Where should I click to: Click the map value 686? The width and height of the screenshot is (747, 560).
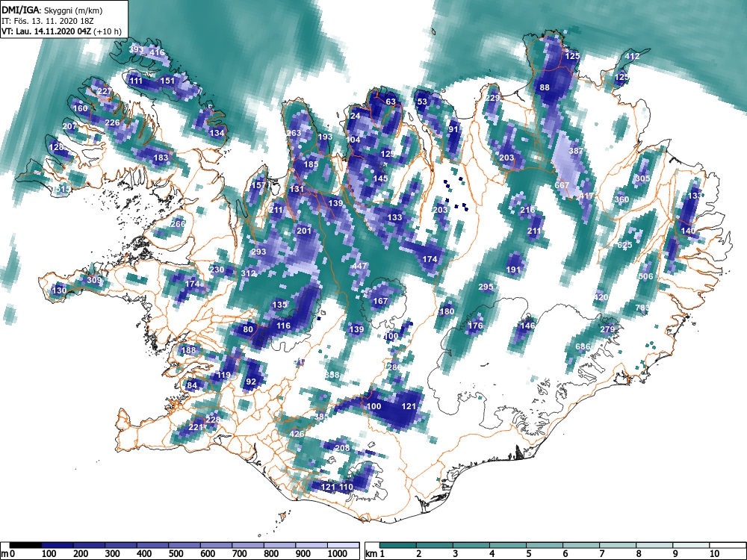point(583,346)
